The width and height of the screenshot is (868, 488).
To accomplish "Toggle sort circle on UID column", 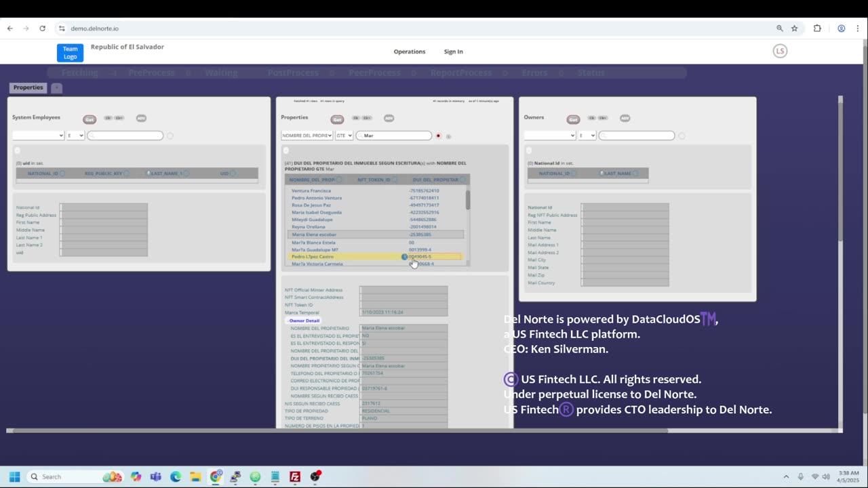I will coord(233,174).
